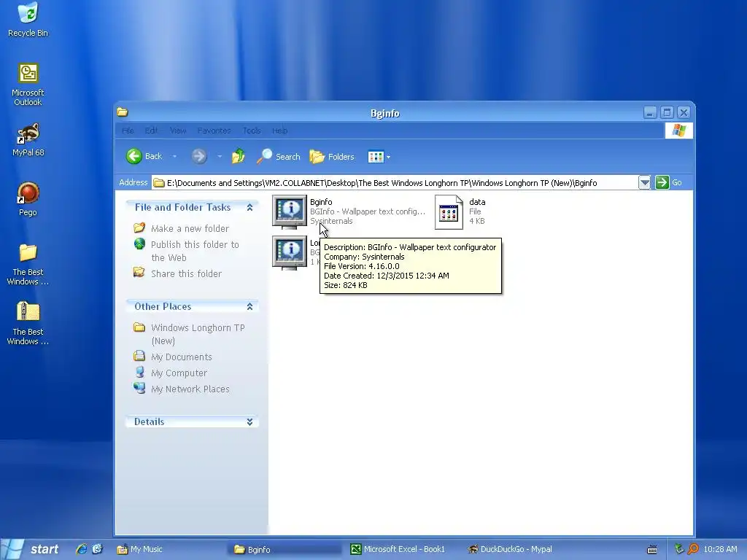747x560 pixels.
Task: Click the Go arrow button
Action: coord(662,182)
